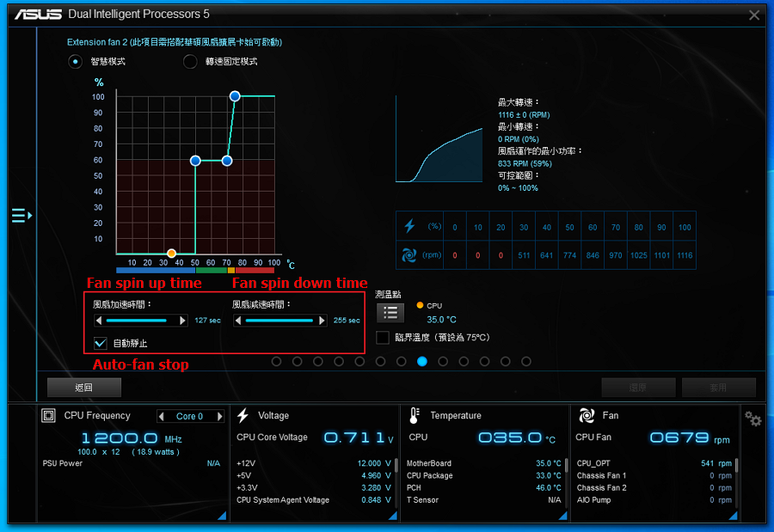
Task: Click the PCH temperature row
Action: click(x=483, y=488)
